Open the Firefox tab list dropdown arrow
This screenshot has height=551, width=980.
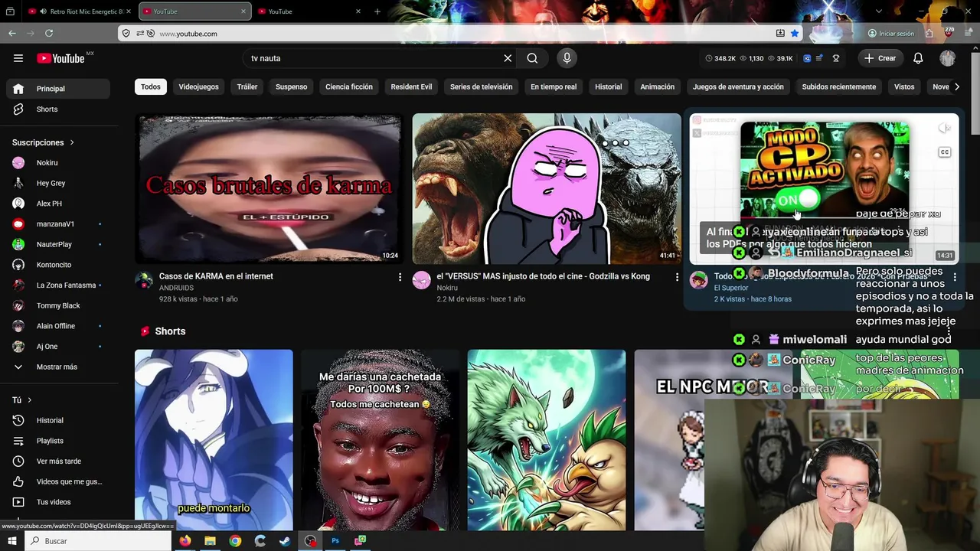(878, 11)
